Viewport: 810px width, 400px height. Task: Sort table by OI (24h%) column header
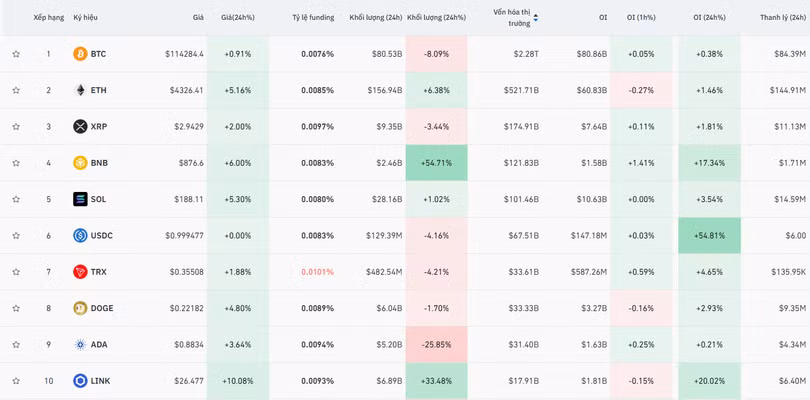coord(709,18)
